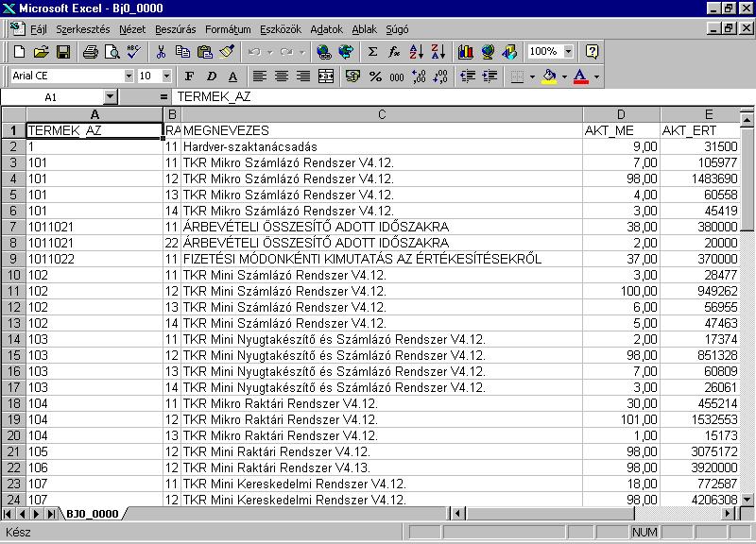Toggle center alignment
Viewport: 756px width, 544px height.
pyautogui.click(x=282, y=76)
